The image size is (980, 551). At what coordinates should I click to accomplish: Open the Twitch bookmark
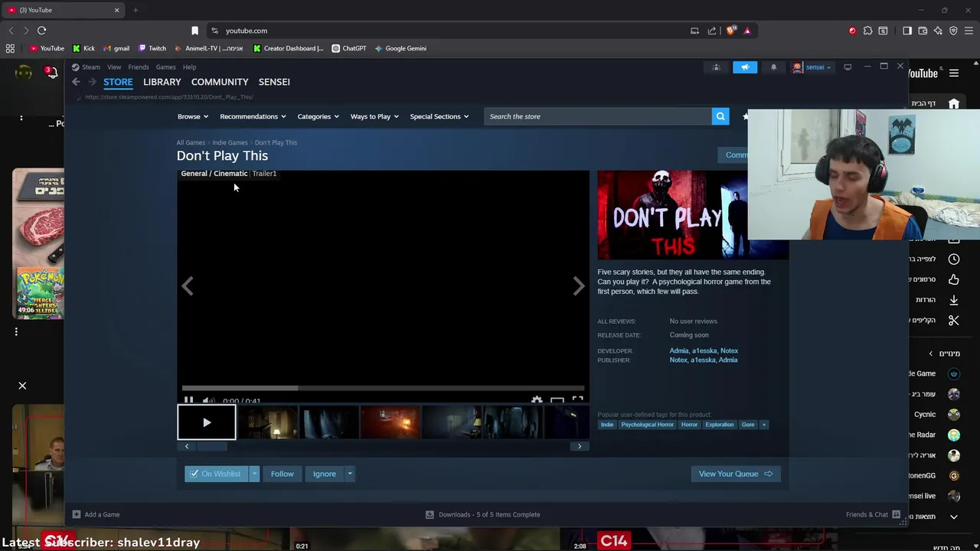152,48
